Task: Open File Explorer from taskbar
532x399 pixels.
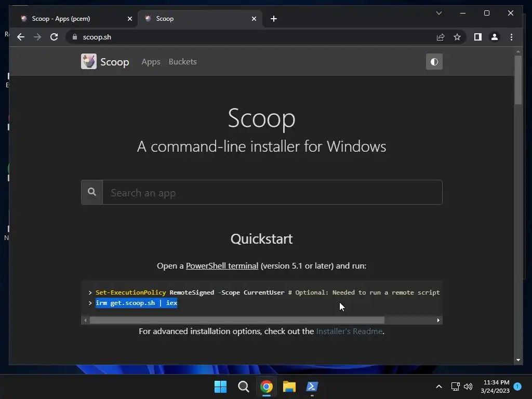Action: [x=289, y=387]
